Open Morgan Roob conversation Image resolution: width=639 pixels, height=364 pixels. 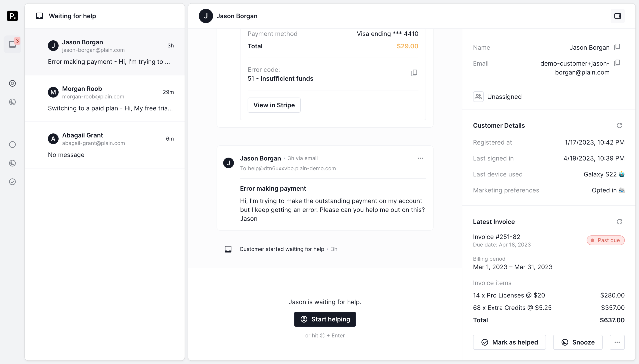tap(105, 99)
